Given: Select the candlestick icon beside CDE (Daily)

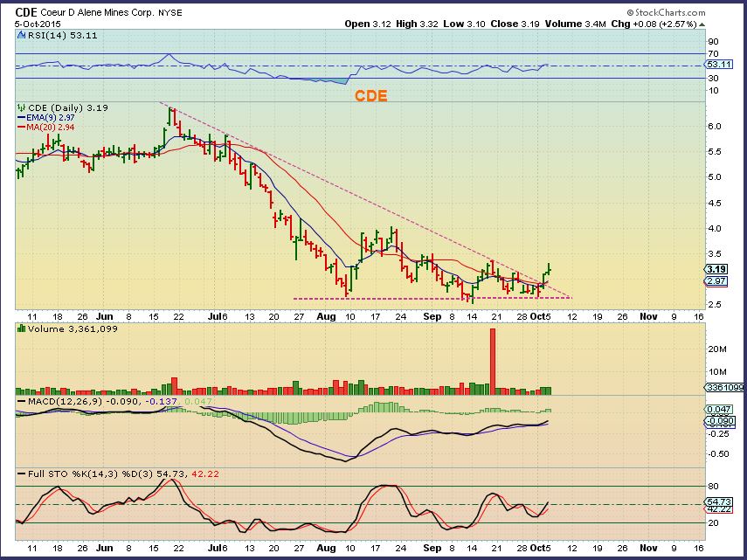Looking at the screenshot, I should coord(22,107).
